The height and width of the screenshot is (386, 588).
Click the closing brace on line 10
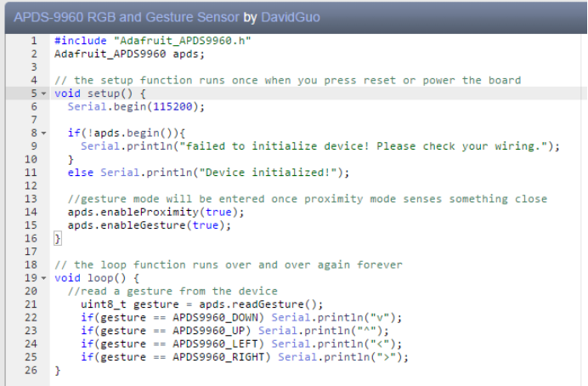pos(71,160)
